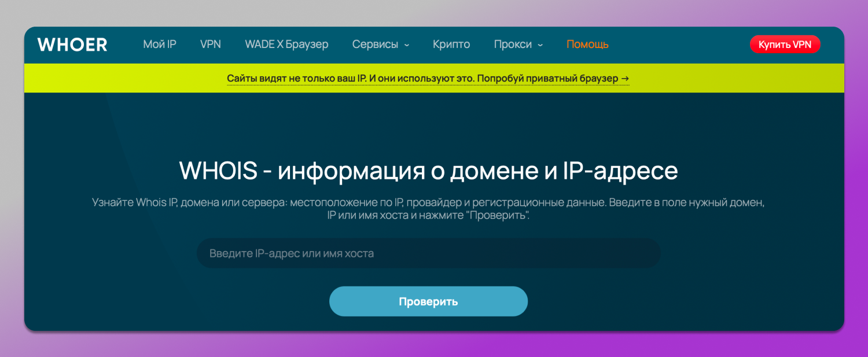The image size is (868, 357).
Task: Open the Сервисы dropdown menu
Action: point(375,45)
